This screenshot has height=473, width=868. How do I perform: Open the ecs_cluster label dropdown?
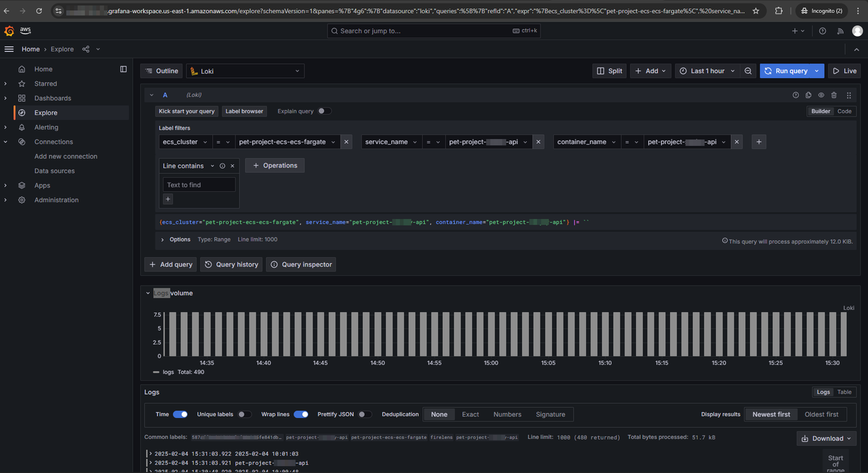[x=184, y=142]
